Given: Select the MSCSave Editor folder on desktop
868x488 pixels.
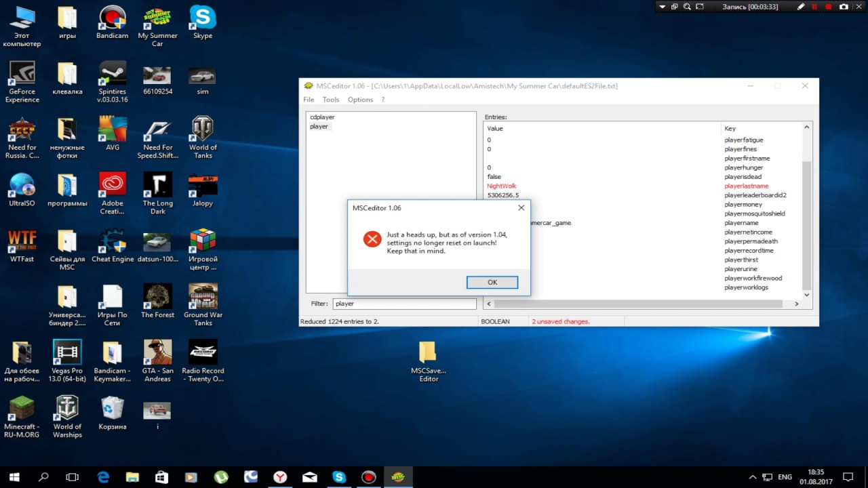Looking at the screenshot, I should [429, 362].
